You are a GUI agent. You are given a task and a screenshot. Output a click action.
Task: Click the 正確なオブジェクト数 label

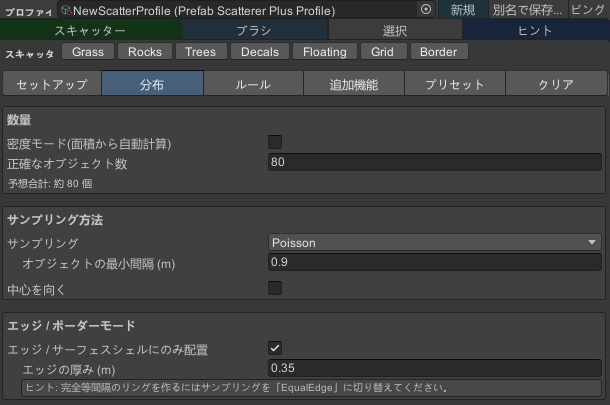(x=67, y=164)
